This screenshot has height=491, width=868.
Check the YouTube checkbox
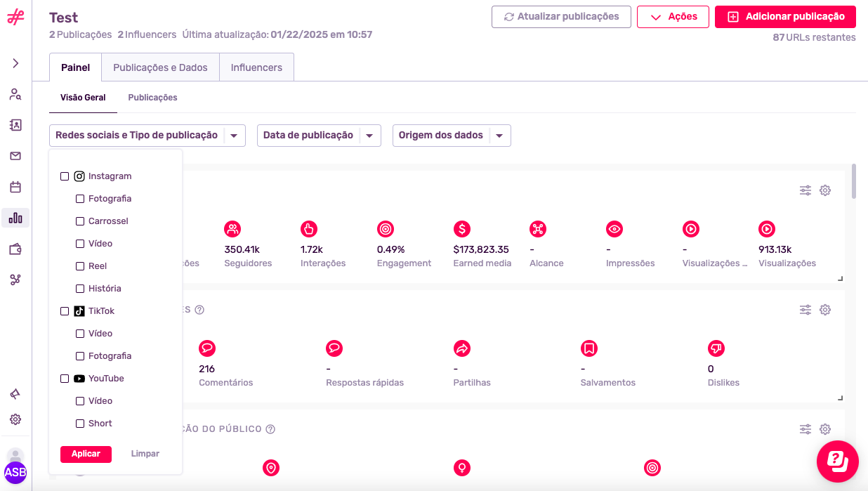point(65,379)
